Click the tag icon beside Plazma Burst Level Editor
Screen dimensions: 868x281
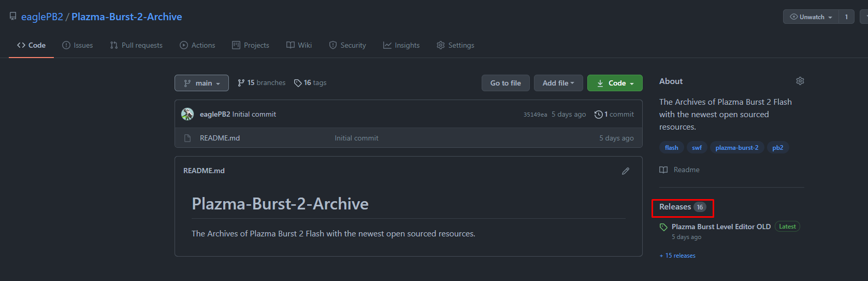(x=663, y=227)
